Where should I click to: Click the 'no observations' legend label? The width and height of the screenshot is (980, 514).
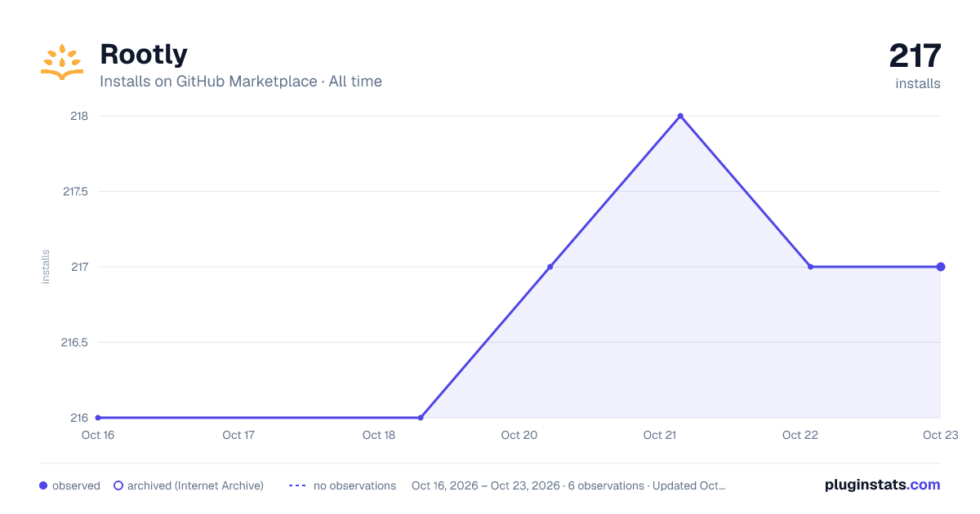354,485
